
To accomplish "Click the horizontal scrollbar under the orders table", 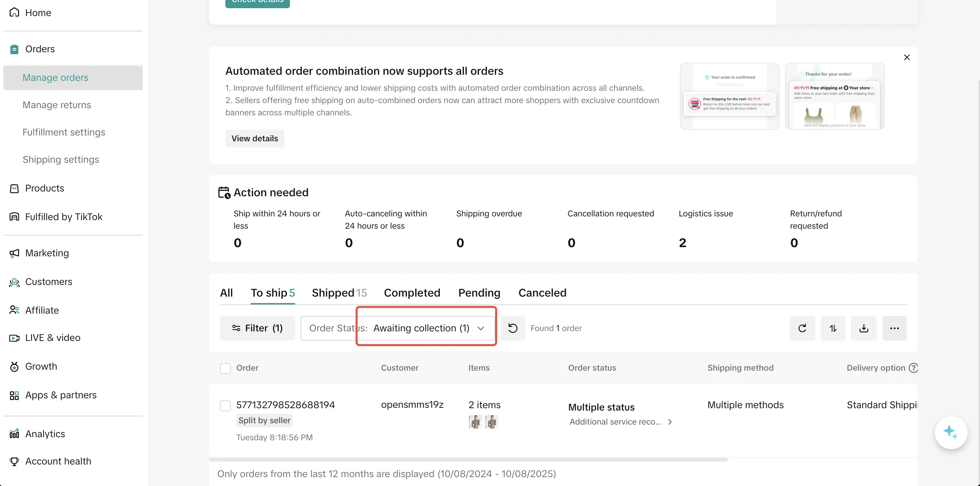I will (x=468, y=460).
